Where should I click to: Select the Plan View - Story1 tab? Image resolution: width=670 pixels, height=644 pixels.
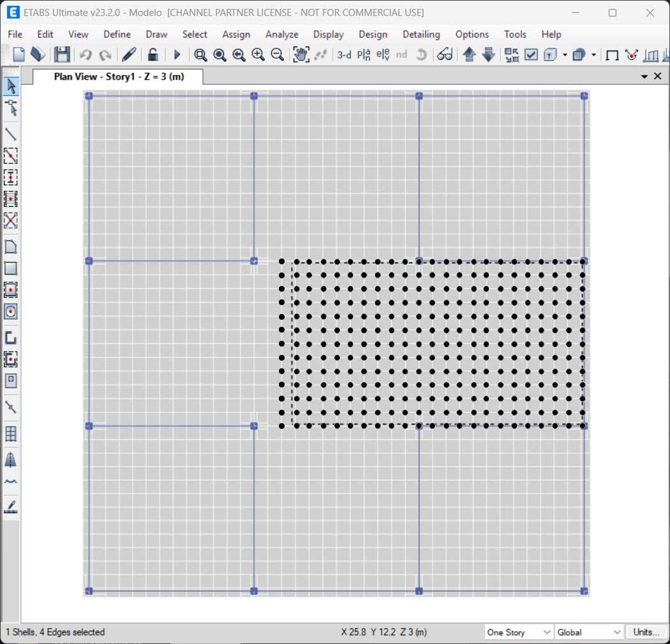coord(119,77)
